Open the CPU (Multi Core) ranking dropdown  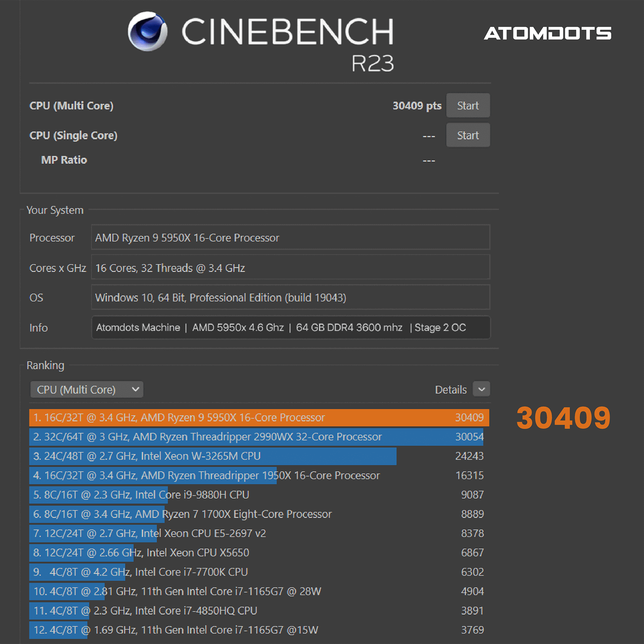pos(86,389)
